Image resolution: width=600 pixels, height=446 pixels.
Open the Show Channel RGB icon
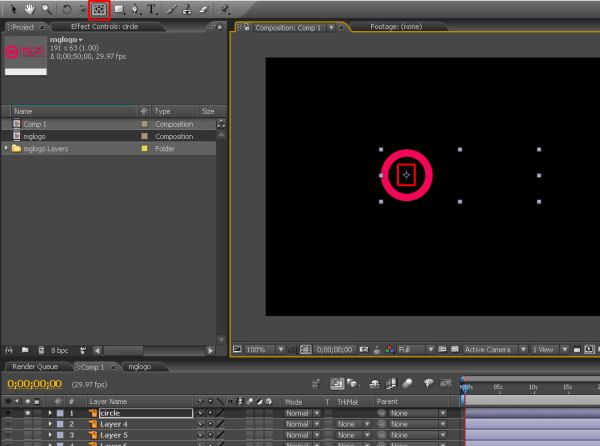(390, 350)
